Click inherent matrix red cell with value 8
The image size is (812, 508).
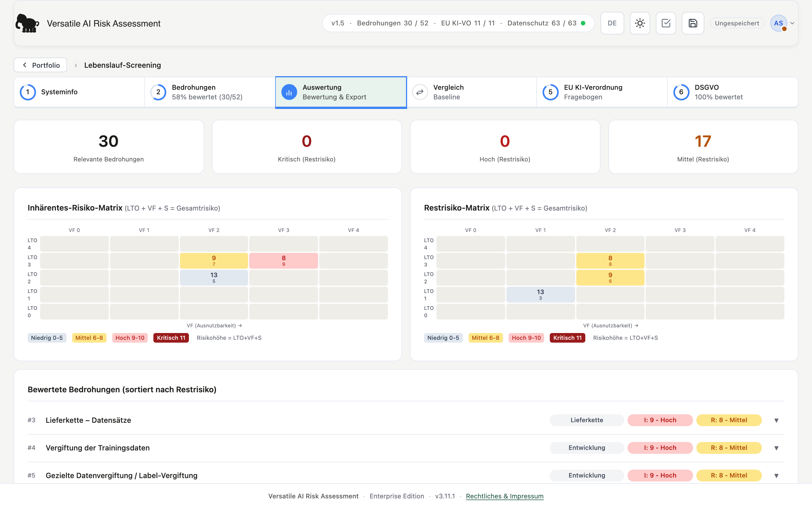[284, 261]
